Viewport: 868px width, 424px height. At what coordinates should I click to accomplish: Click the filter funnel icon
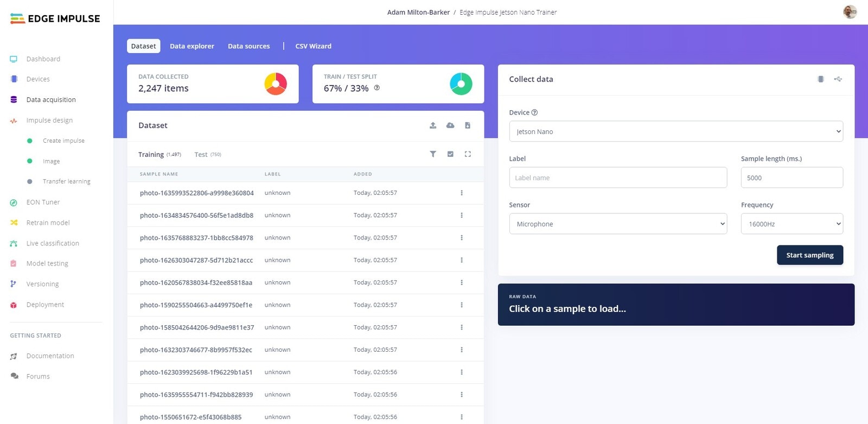[x=433, y=154]
